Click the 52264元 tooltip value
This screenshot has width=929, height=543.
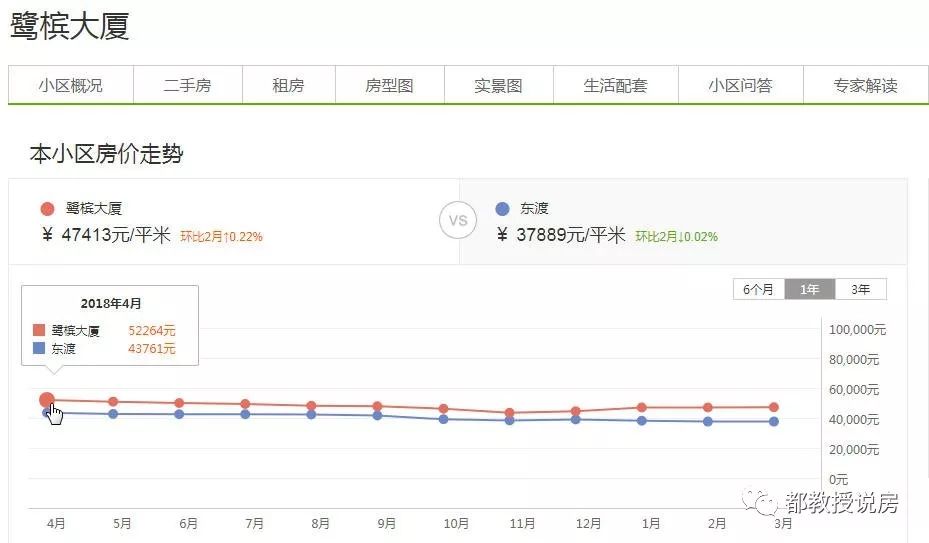(x=152, y=331)
